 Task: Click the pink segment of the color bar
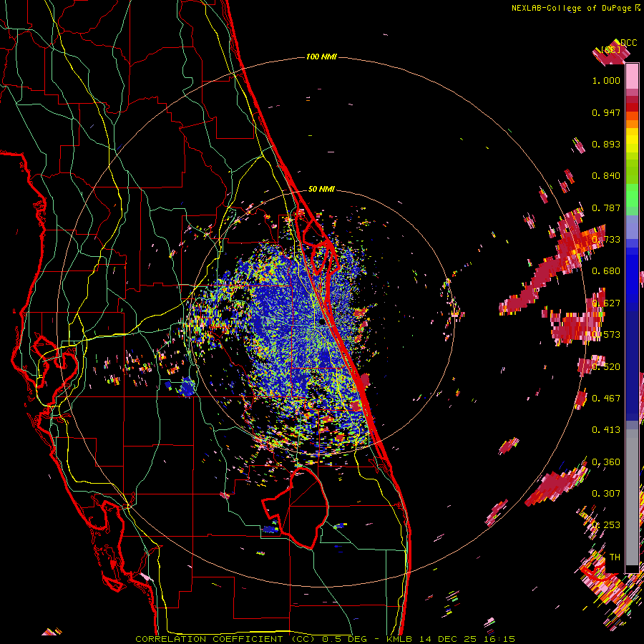(632, 77)
